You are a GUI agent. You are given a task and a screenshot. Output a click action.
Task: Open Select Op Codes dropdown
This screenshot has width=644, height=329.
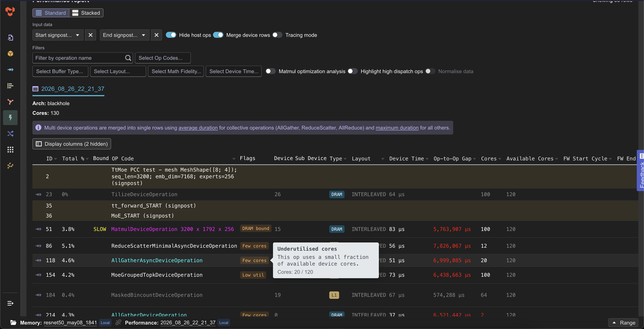(163, 58)
